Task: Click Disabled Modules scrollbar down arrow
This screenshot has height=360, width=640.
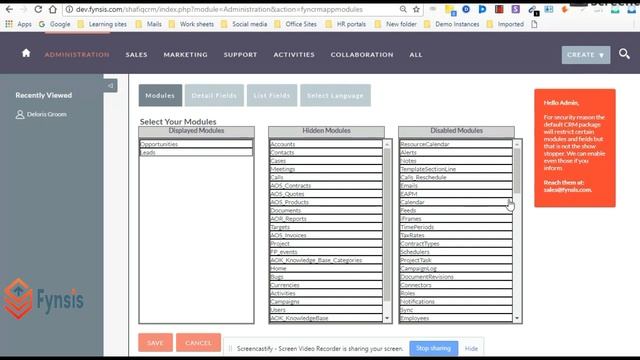Action: point(517,318)
